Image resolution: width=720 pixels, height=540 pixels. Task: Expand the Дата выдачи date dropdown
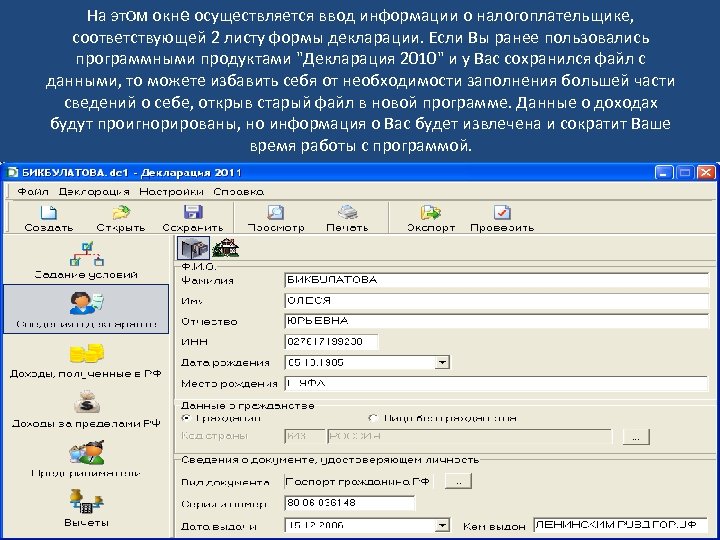point(442,525)
